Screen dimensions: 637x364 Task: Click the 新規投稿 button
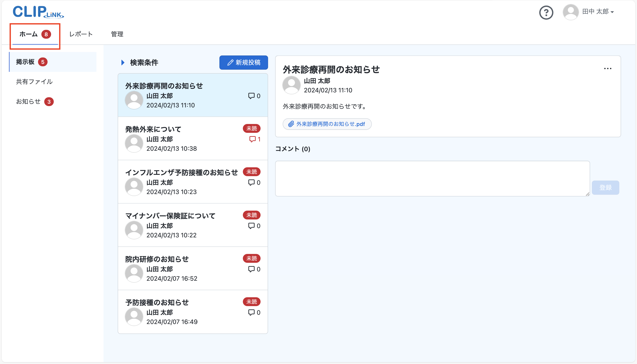pyautogui.click(x=244, y=63)
